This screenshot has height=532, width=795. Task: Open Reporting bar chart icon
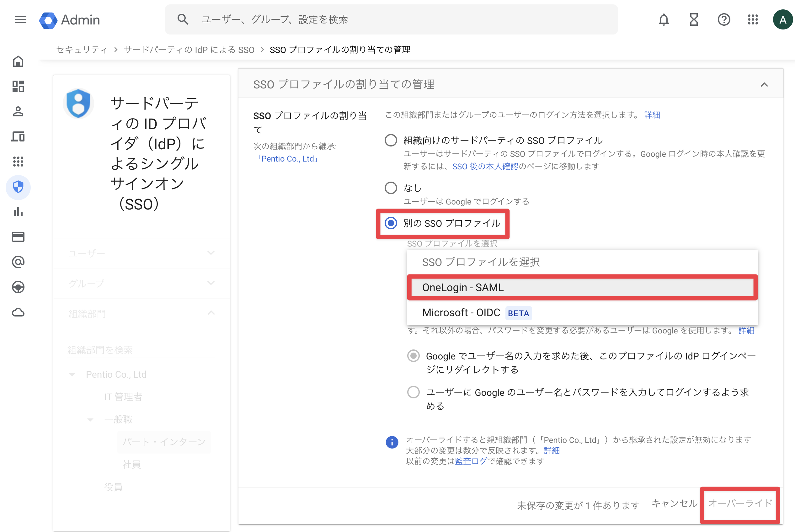[x=18, y=212]
